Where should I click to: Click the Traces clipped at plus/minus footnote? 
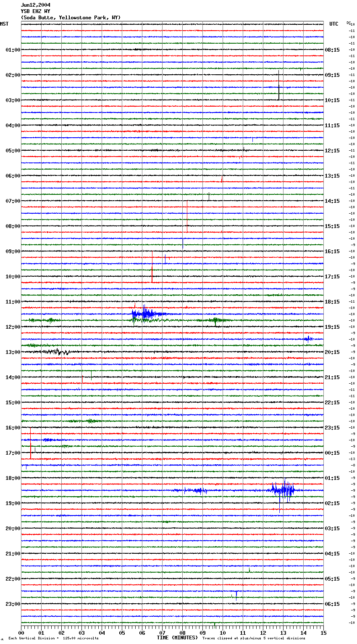(x=254, y=639)
